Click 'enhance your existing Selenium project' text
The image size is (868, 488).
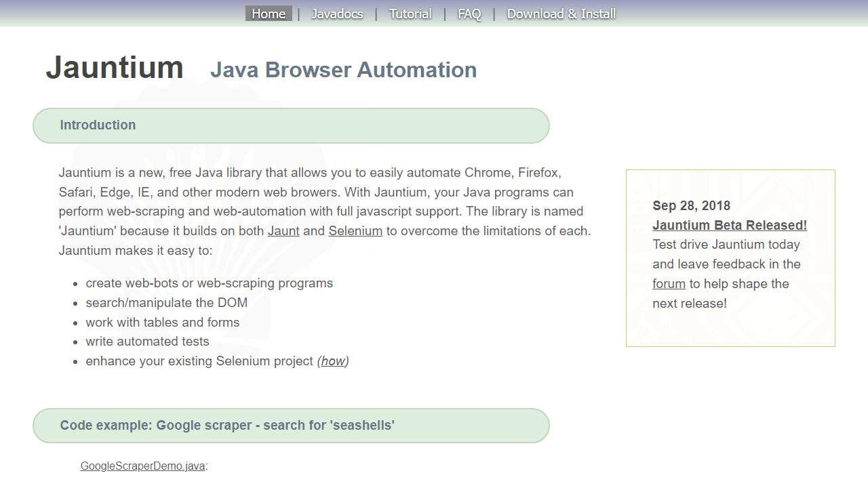click(x=199, y=361)
